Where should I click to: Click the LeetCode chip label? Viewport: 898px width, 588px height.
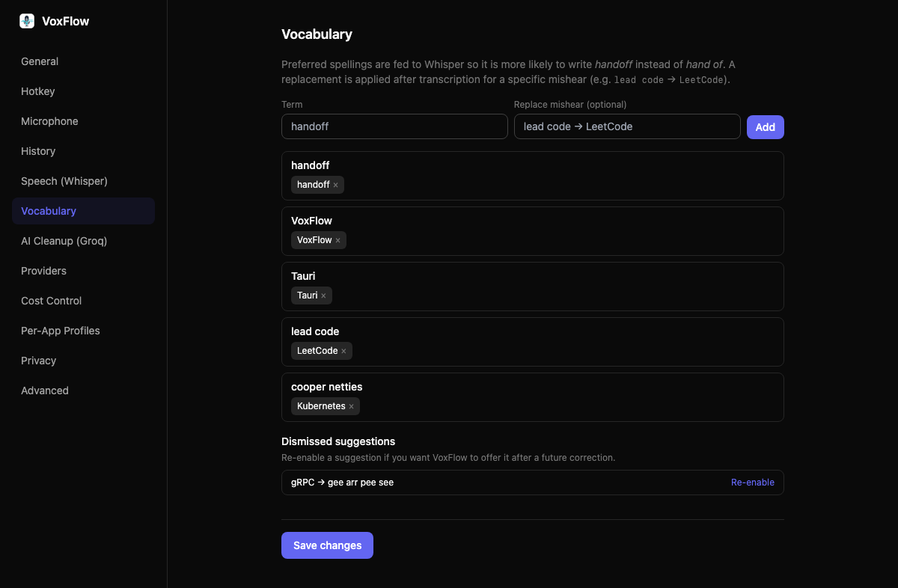tap(317, 351)
